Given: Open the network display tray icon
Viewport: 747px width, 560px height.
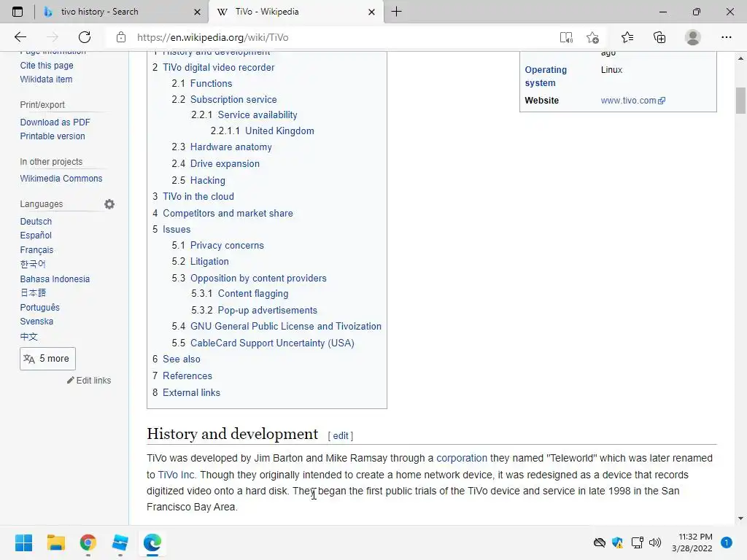Looking at the screenshot, I should click(x=637, y=542).
